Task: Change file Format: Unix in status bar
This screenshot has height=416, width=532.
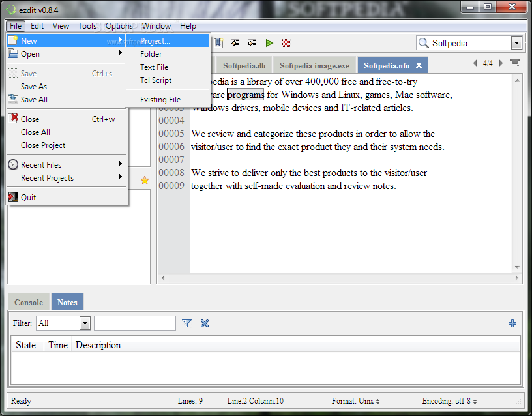Action: tap(355, 401)
